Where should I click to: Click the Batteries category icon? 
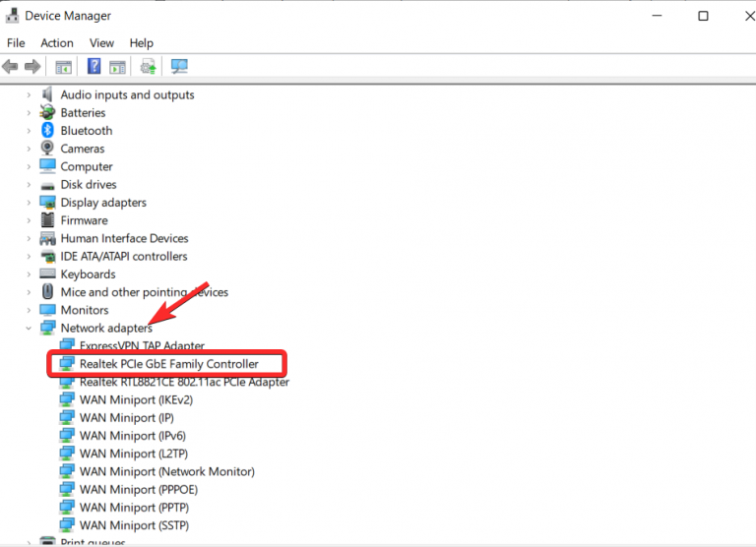(x=47, y=112)
